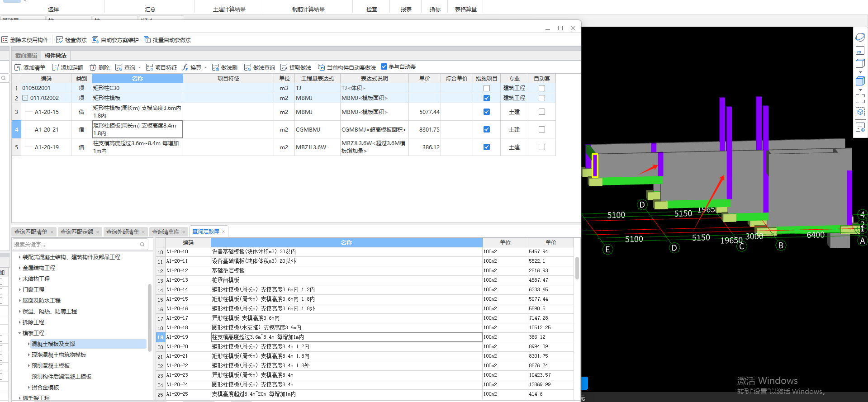868x402 pixels.
Task: Expand 铝合金模板 tree node
Action: click(29, 388)
